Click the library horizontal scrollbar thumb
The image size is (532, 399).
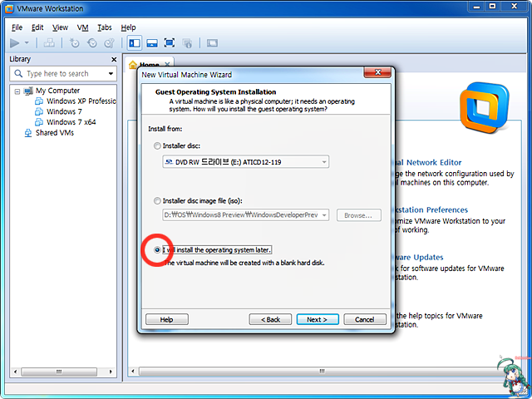(59, 372)
